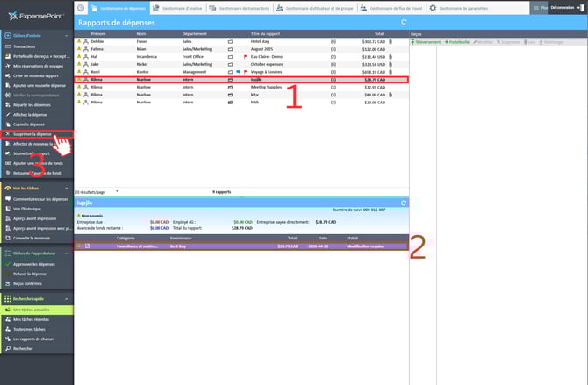Click the gear icon for Gestionnaire de paramètres

point(434,7)
